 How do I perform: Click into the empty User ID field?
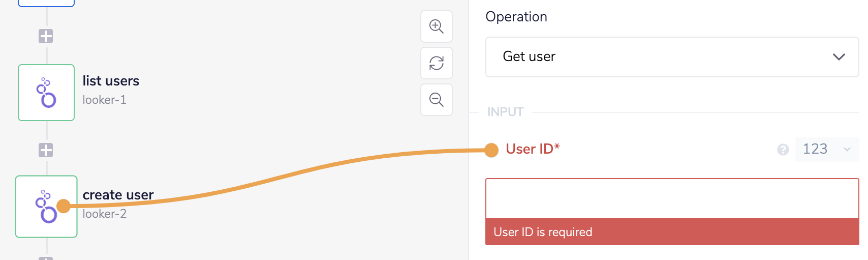672,198
